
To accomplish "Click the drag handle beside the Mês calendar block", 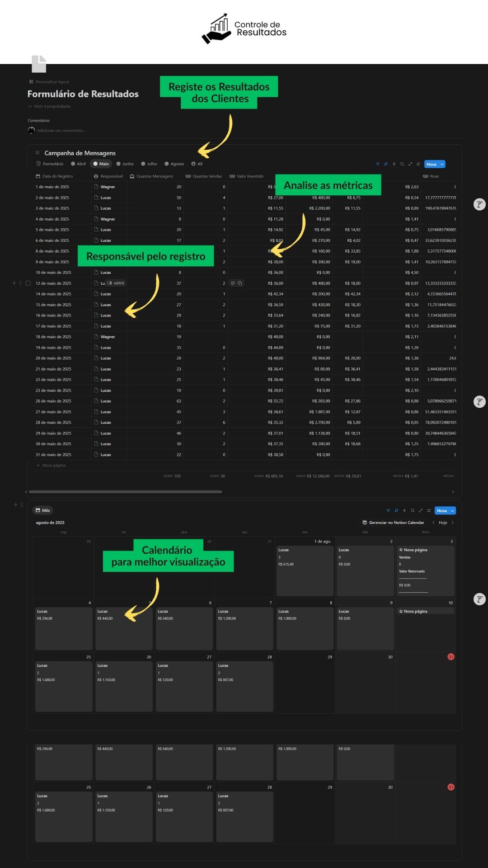I will click(22, 505).
